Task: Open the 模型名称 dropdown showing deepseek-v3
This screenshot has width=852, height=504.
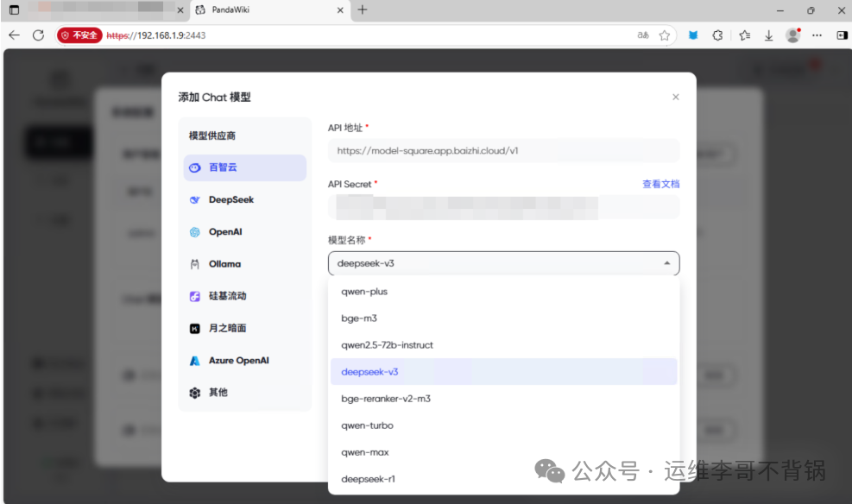Action: click(504, 263)
